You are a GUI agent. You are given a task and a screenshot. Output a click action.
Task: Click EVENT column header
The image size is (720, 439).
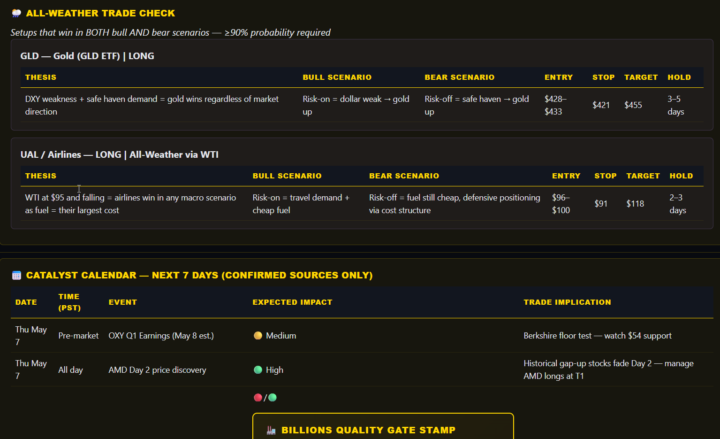click(123, 302)
